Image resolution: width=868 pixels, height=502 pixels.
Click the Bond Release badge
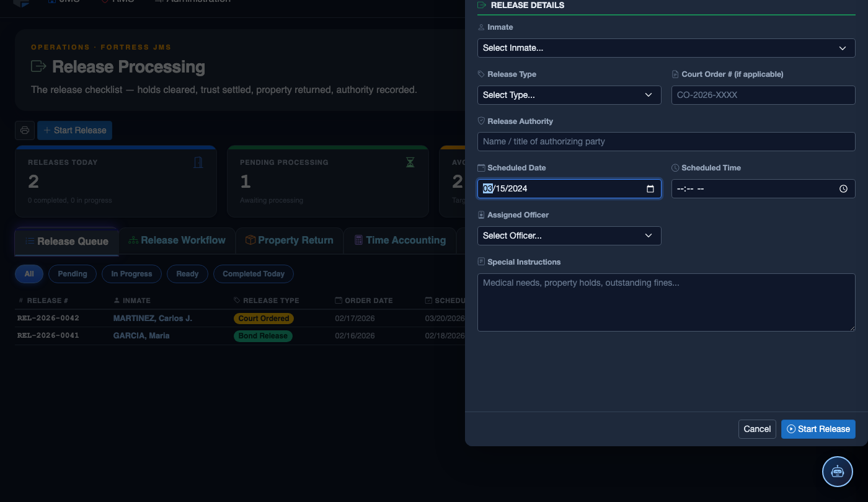[263, 336]
